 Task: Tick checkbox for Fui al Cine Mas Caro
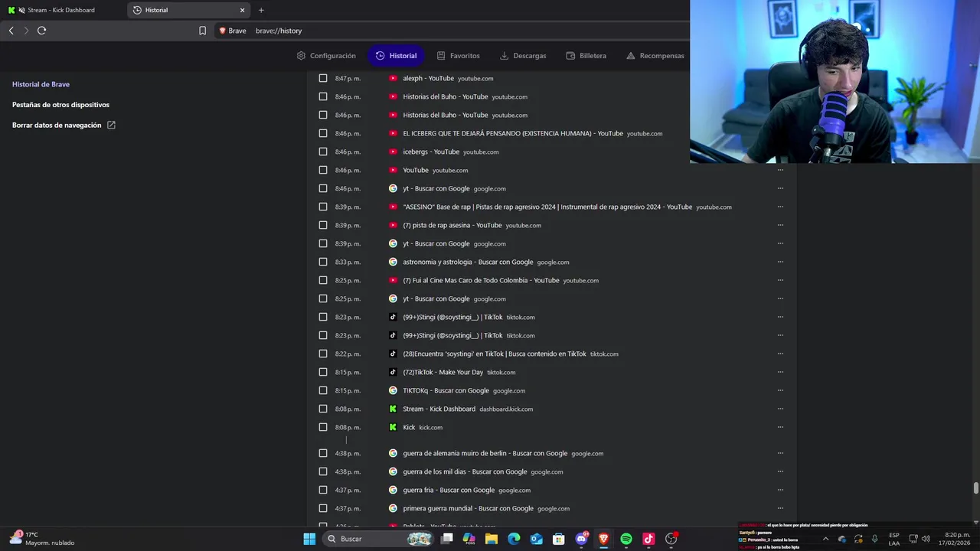click(x=323, y=280)
